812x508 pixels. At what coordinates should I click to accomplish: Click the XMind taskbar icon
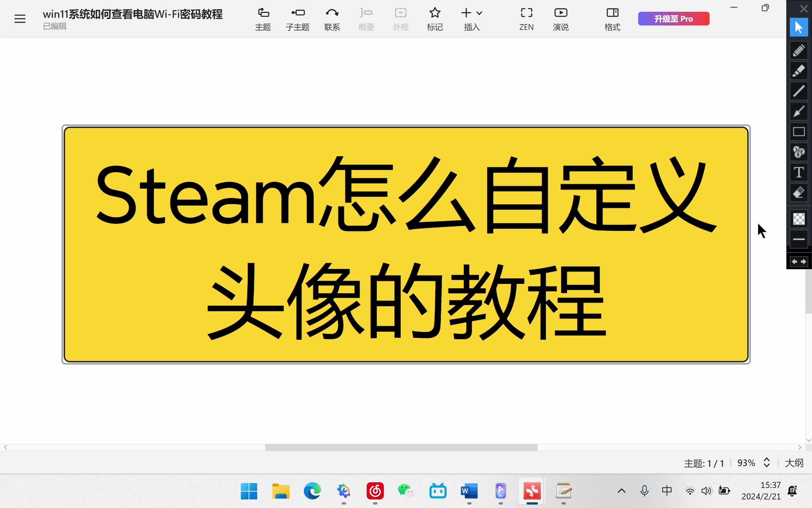coord(532,491)
